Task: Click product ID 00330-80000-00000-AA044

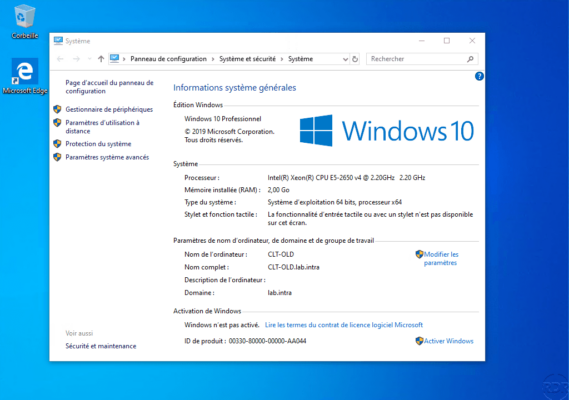Action: (267, 341)
